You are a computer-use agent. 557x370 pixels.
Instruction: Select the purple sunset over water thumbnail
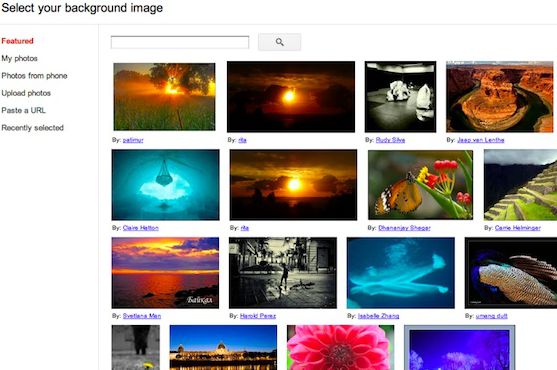[165, 273]
